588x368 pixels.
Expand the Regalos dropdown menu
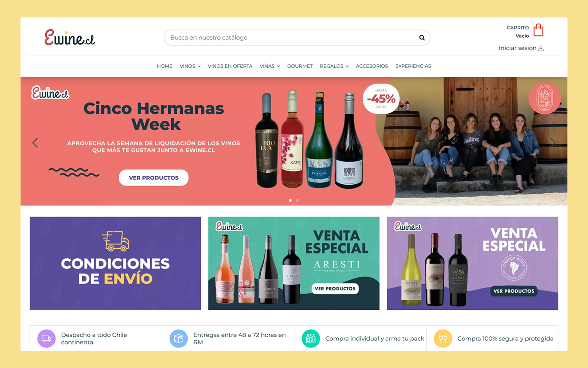[x=334, y=66]
